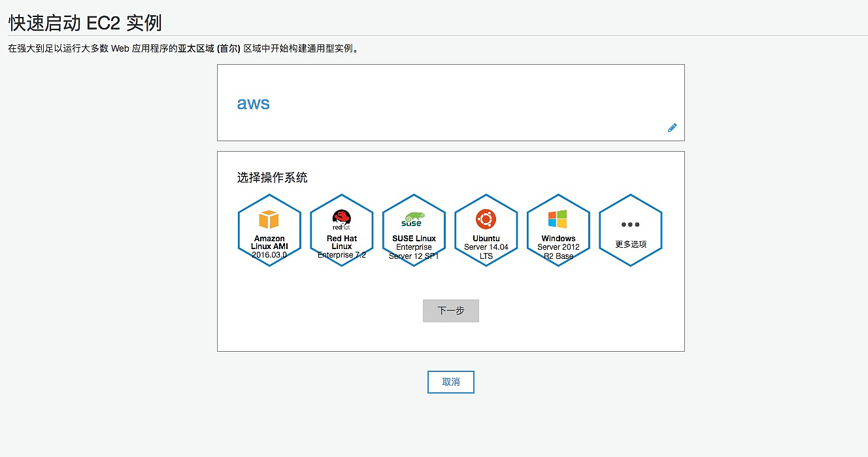Select the Amazon Linux AMI hexagon
868x457 pixels.
pyautogui.click(x=269, y=230)
